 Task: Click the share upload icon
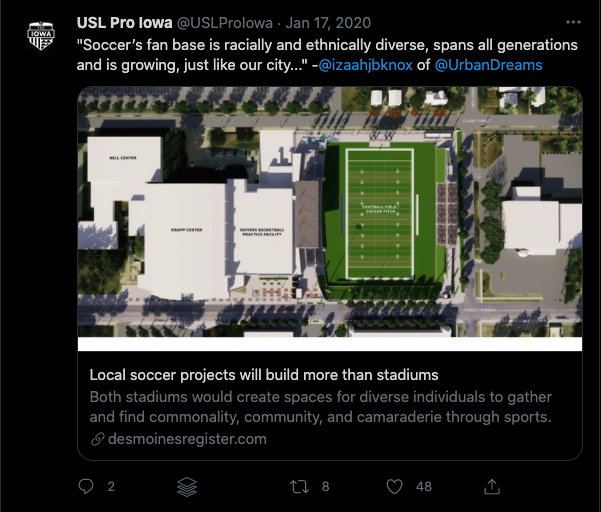coord(492,486)
